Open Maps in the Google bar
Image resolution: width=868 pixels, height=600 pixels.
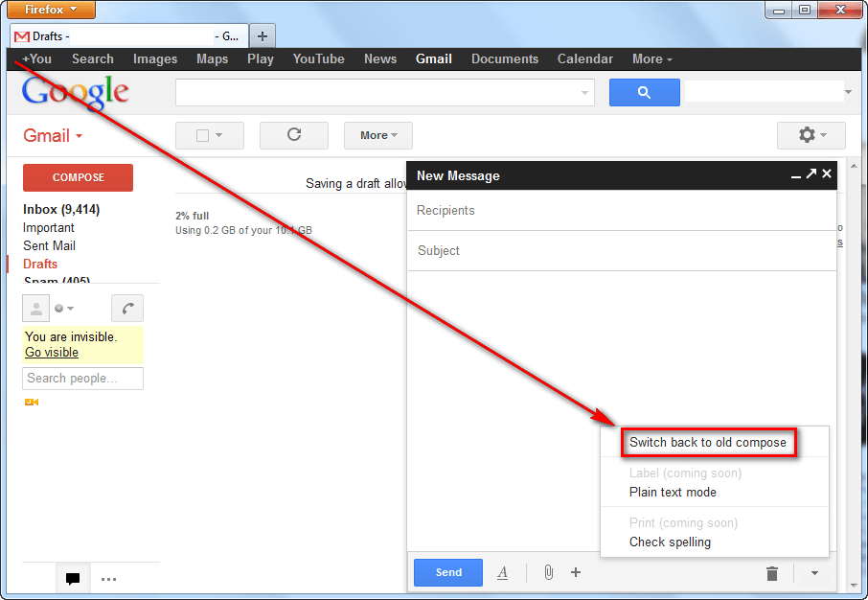point(212,58)
